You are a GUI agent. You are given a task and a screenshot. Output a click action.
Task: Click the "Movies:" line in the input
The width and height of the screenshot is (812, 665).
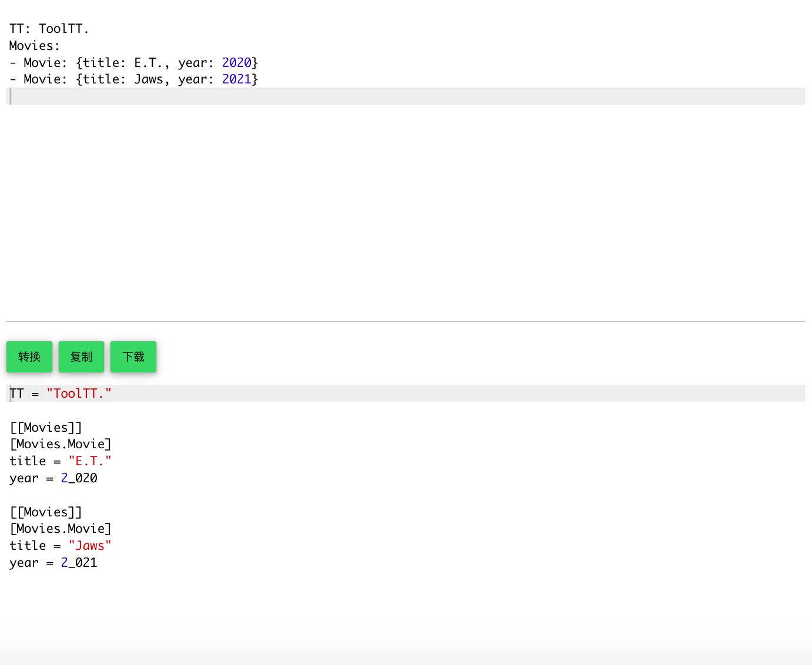click(34, 45)
